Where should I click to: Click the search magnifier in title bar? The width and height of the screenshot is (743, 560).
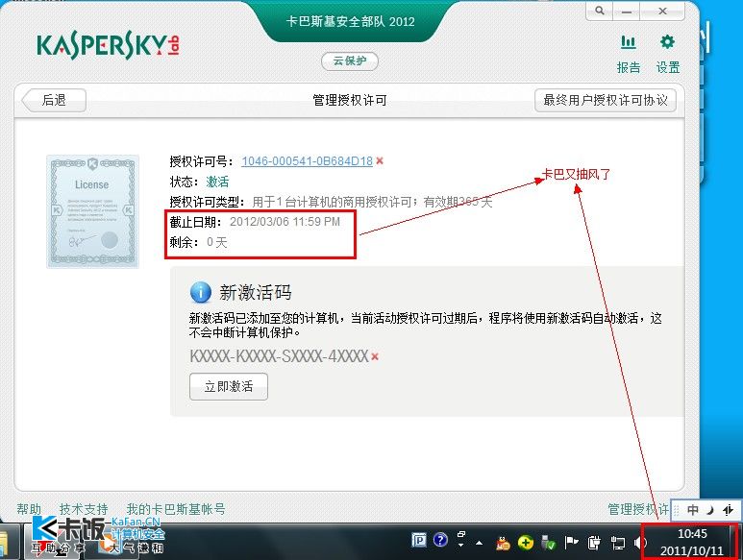click(x=600, y=11)
